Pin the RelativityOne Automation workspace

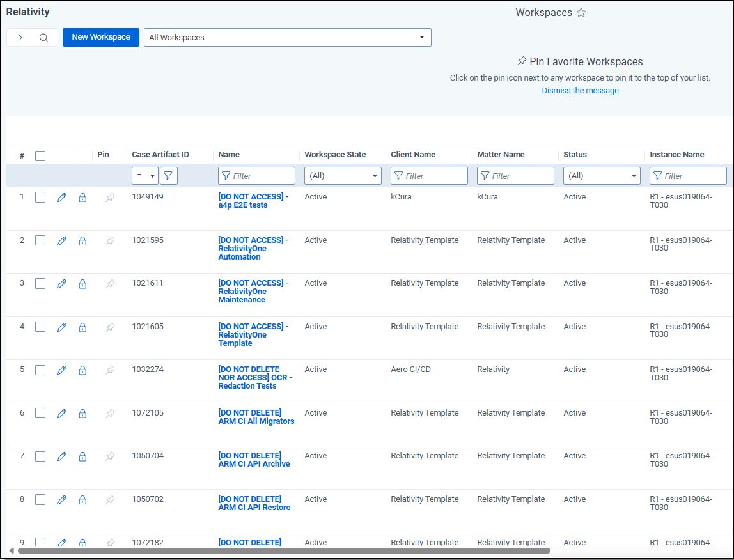110,240
